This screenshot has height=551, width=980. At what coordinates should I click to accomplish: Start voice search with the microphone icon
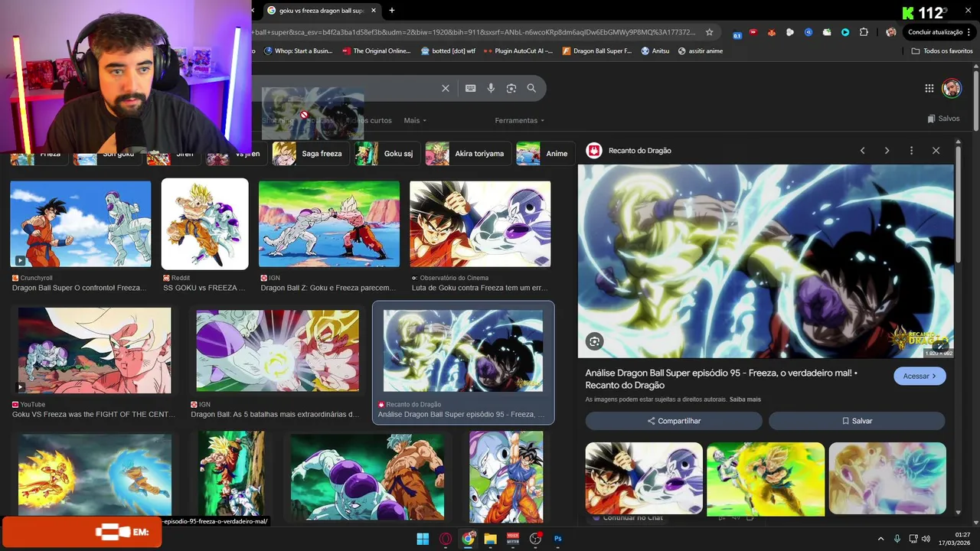[x=491, y=88]
